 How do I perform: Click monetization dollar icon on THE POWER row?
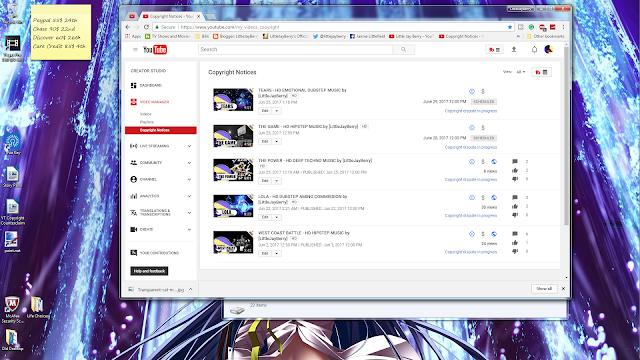coord(482,162)
